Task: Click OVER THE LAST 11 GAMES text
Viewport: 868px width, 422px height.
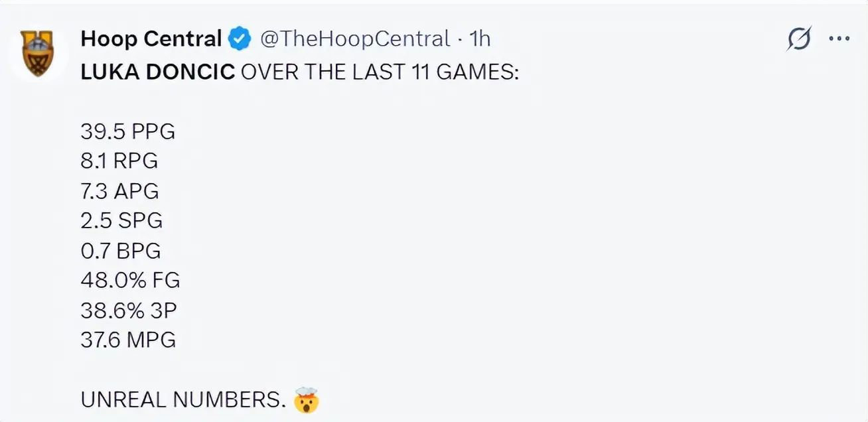Action: coord(380,72)
